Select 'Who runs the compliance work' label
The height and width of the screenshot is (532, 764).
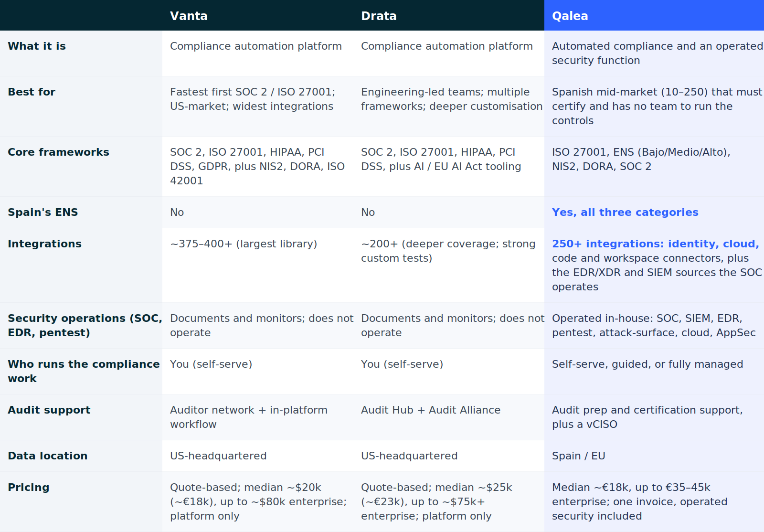pos(84,371)
